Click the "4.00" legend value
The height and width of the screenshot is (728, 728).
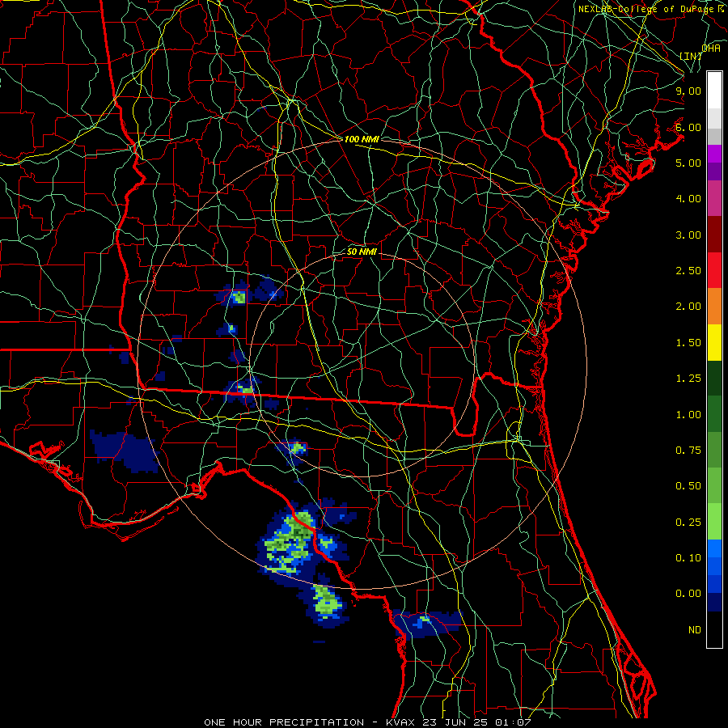tap(688, 199)
